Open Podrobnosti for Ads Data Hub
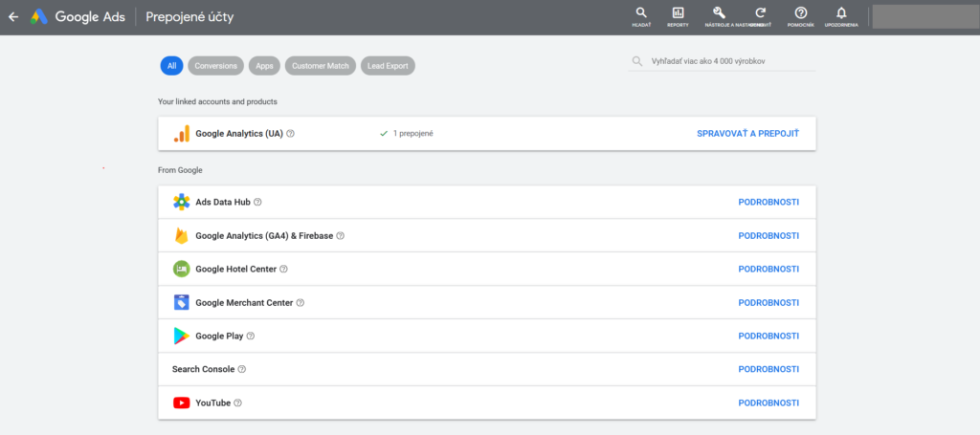 (x=768, y=203)
